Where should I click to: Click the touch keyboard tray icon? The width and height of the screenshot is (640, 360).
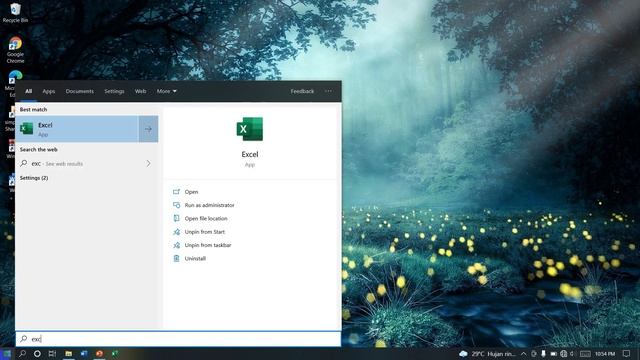(x=585, y=354)
